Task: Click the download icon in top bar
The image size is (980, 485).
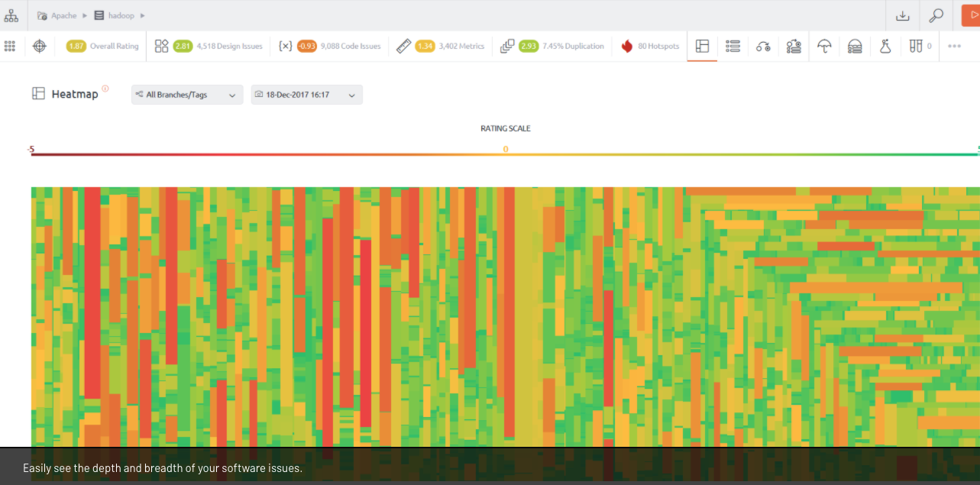Action: 903,15
